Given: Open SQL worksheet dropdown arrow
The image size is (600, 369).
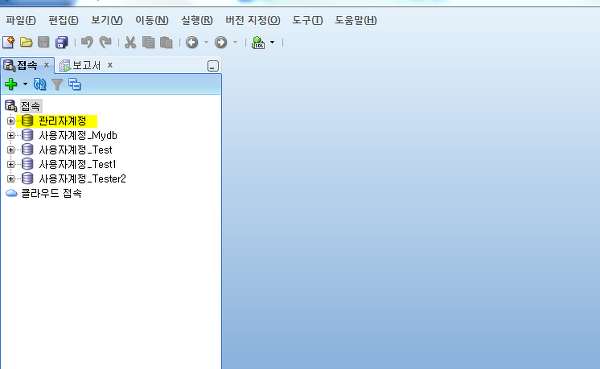Looking at the screenshot, I should point(272,42).
